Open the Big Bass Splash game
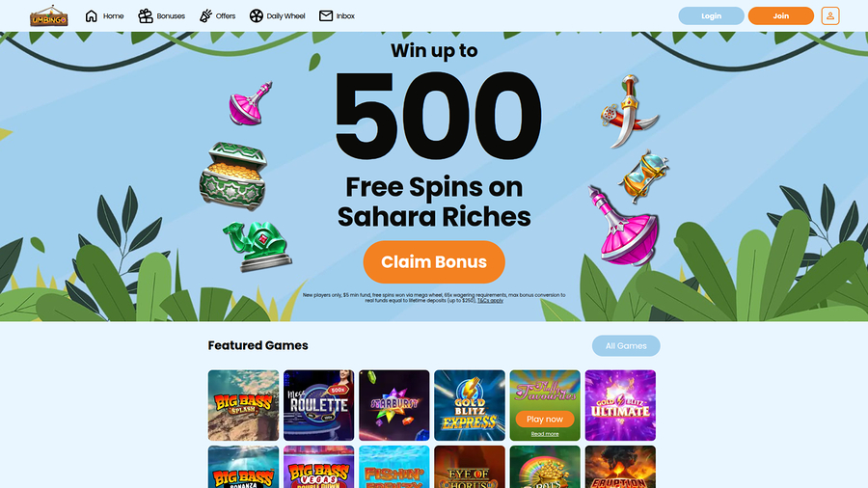 click(244, 406)
